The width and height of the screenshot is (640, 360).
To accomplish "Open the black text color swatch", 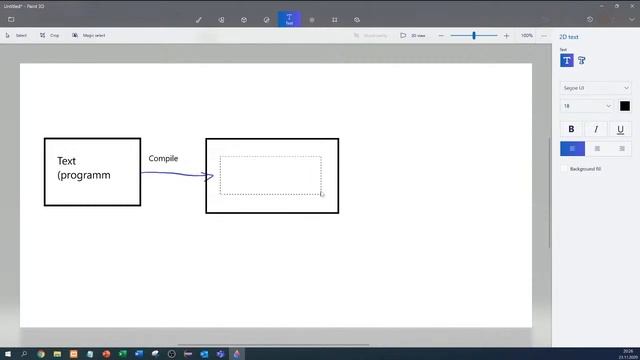I will 624,106.
